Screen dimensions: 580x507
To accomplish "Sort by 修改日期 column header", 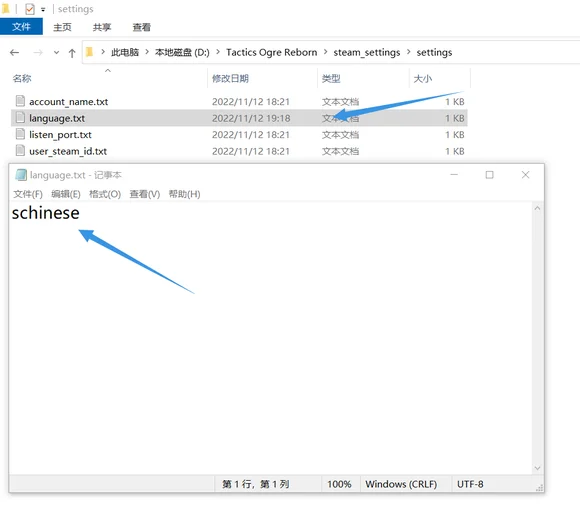I will (230, 78).
